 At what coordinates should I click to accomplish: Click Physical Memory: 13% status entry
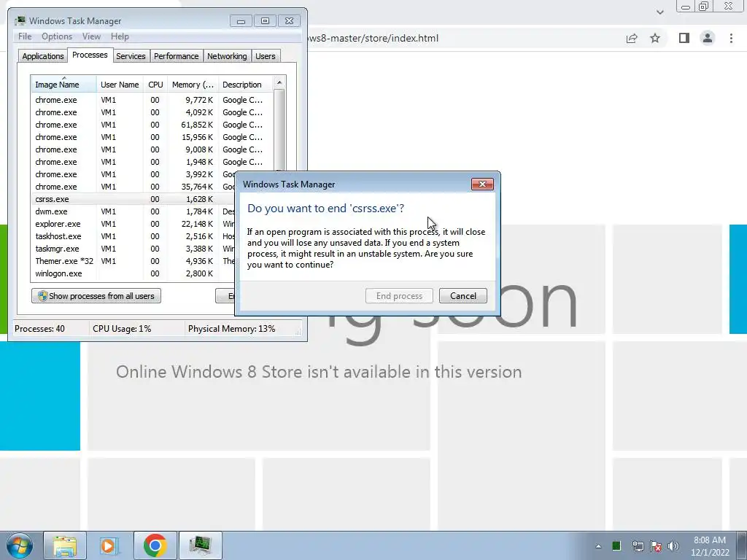tap(231, 329)
